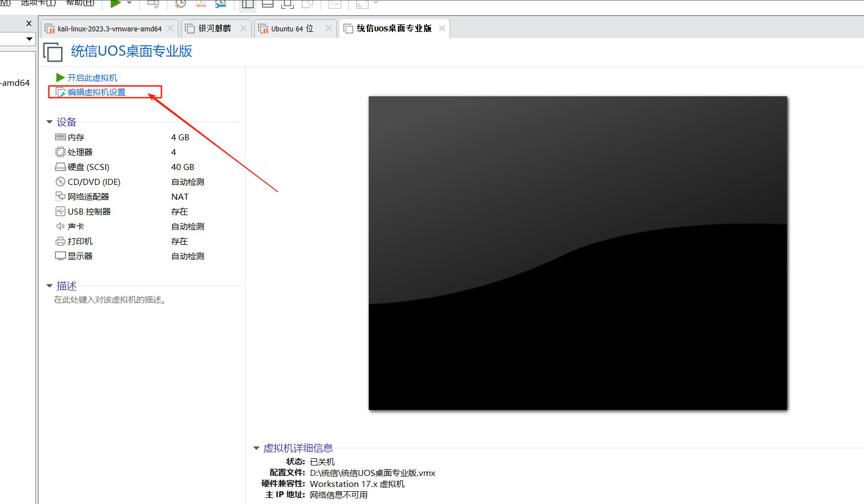Switch to the kali-linux-2023.3-vmware-amd64 tab
The height and width of the screenshot is (504, 864).
110,29
